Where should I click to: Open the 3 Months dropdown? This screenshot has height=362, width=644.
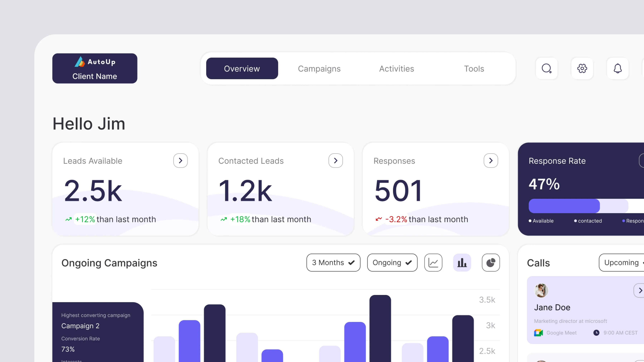tap(333, 263)
